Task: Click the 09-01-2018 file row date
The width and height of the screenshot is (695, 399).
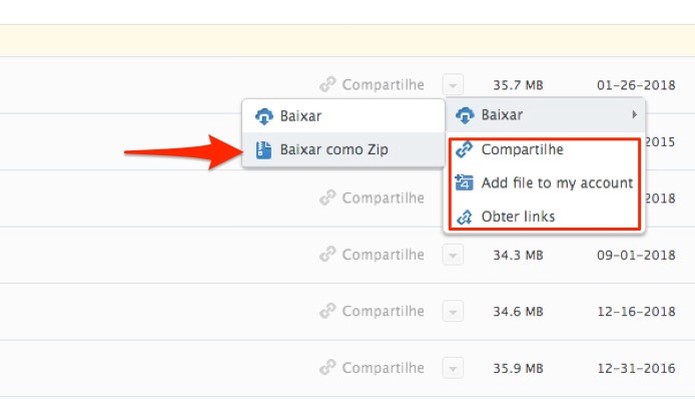Action: (636, 255)
